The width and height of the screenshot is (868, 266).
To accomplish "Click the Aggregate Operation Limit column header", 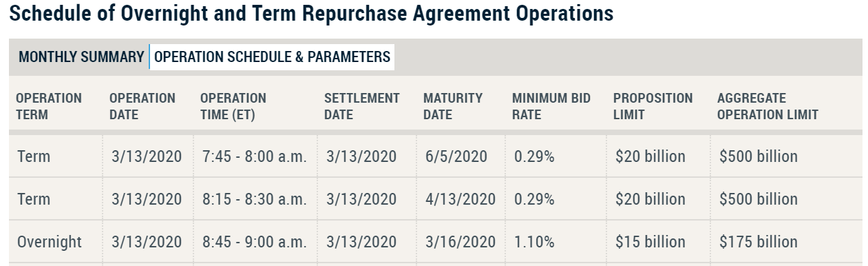I will pyautogui.click(x=768, y=107).
